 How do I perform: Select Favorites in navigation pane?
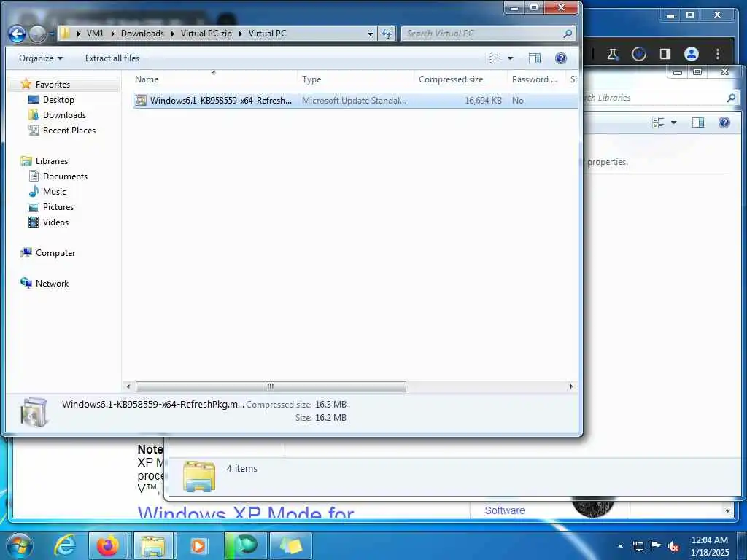53,85
